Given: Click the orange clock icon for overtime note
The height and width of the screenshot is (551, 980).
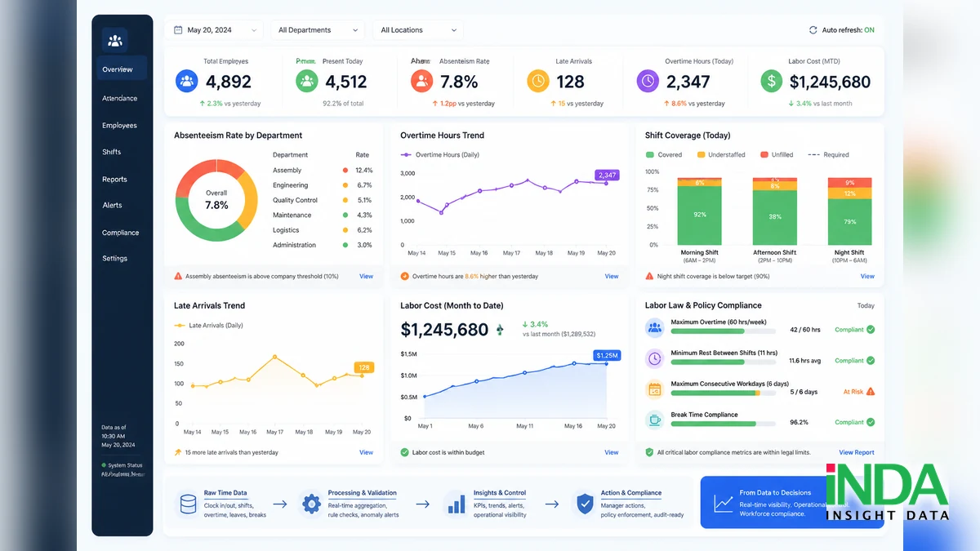Looking at the screenshot, I should point(405,276).
